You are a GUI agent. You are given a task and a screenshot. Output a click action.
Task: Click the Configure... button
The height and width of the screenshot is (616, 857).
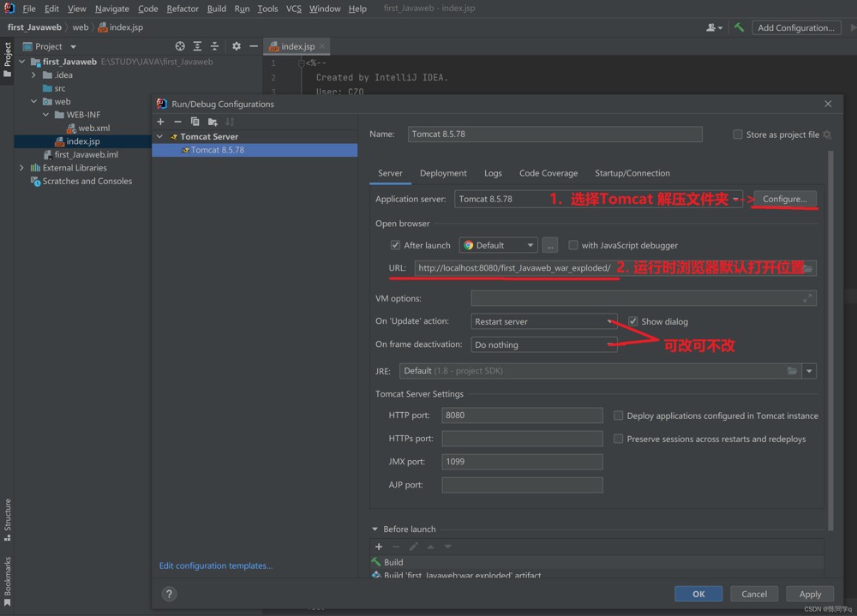[785, 199]
